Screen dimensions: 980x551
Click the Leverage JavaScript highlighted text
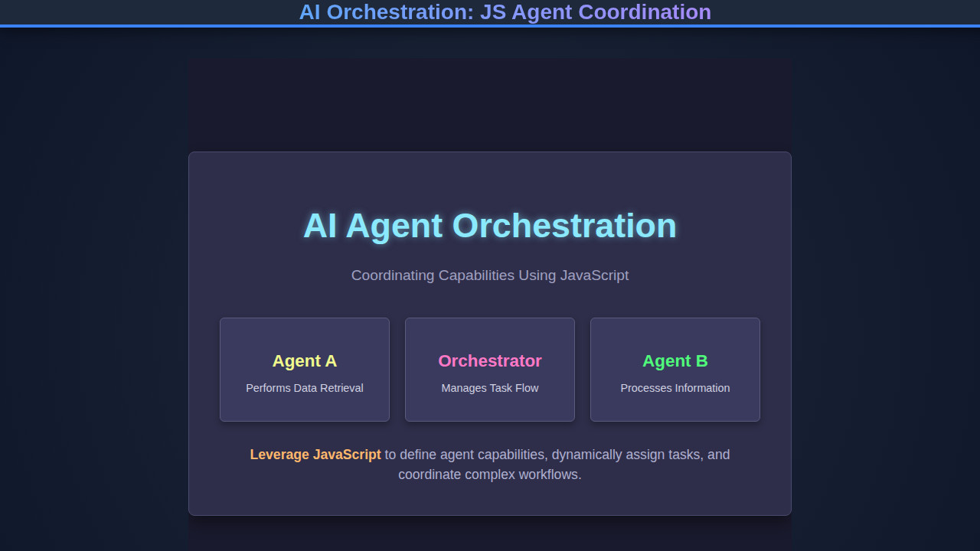pyautogui.click(x=315, y=454)
